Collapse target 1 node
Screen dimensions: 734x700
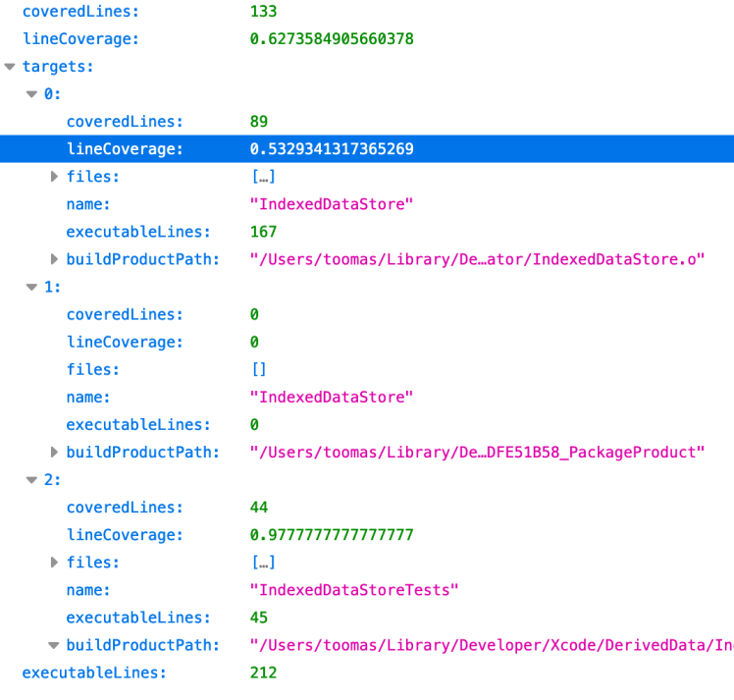[31, 288]
